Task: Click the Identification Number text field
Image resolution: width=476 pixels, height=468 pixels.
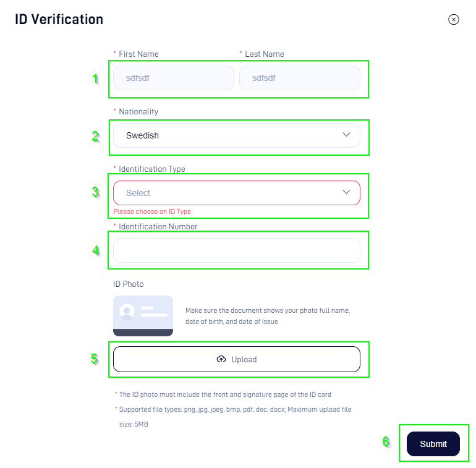Action: coord(236,250)
